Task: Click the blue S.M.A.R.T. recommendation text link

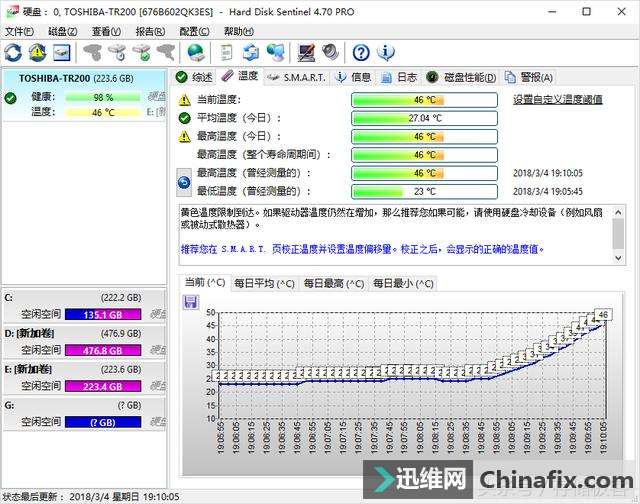Action: [362, 249]
